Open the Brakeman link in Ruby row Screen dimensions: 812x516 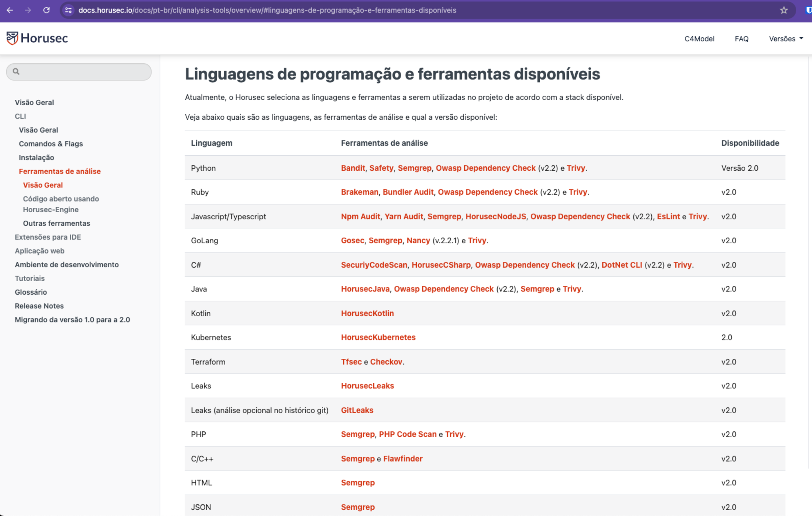coord(360,192)
